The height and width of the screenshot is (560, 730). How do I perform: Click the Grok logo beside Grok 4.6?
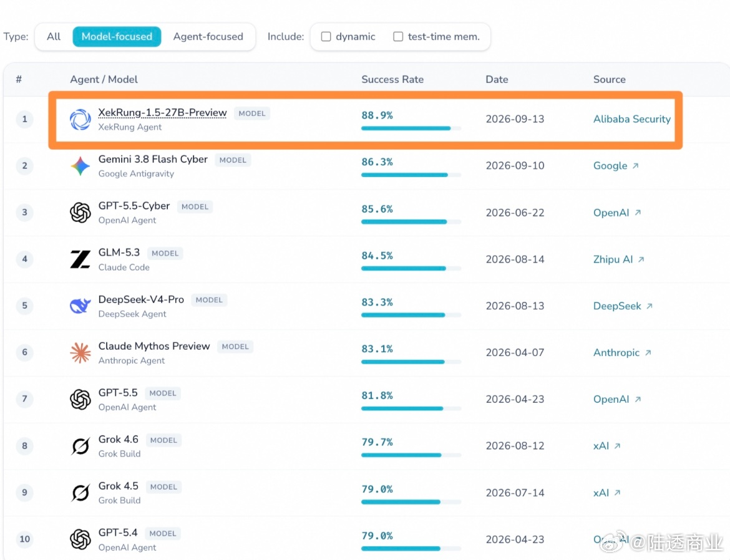[80, 446]
